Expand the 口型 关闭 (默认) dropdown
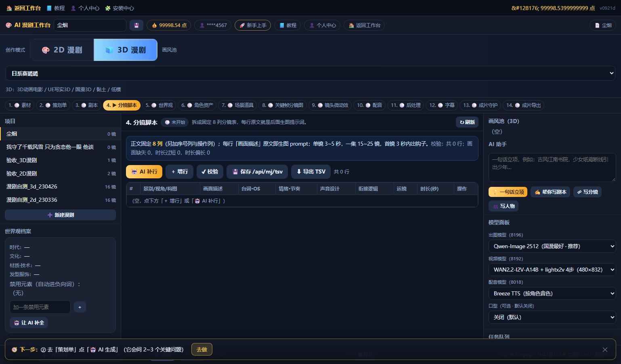Viewport: 621px width, 364px height. tap(552, 317)
